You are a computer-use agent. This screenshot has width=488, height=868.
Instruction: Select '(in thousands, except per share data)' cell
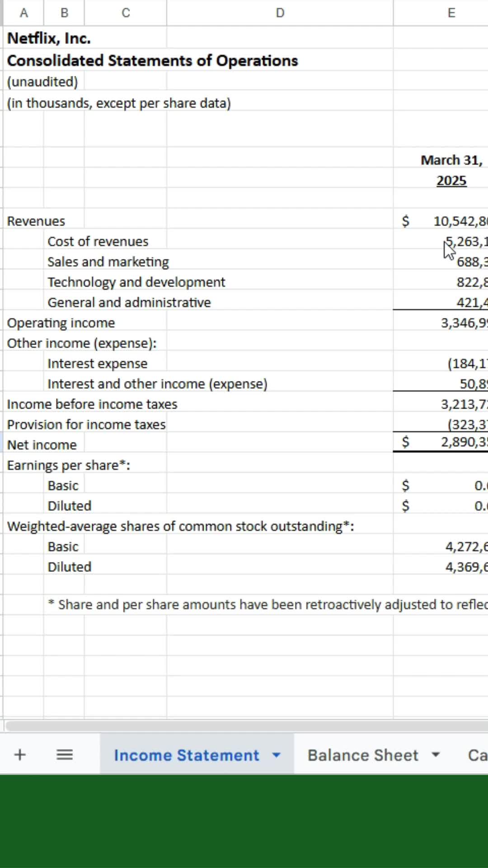pyautogui.click(x=119, y=103)
